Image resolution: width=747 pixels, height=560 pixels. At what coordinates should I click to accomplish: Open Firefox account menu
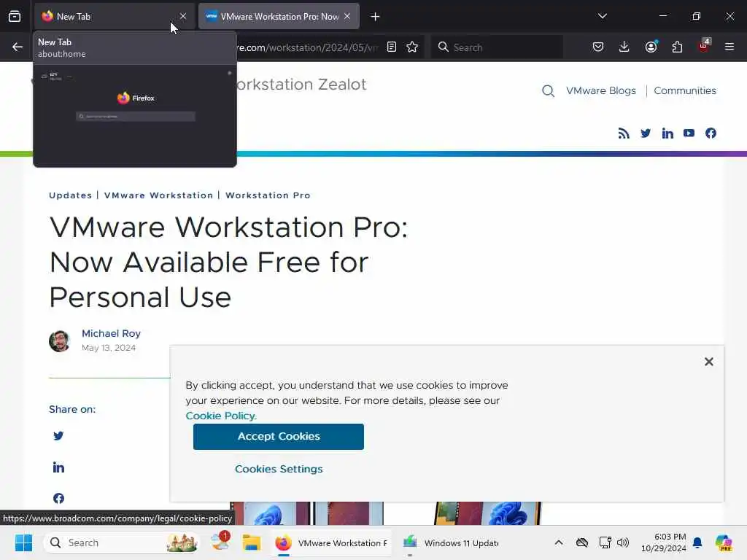[x=651, y=47]
